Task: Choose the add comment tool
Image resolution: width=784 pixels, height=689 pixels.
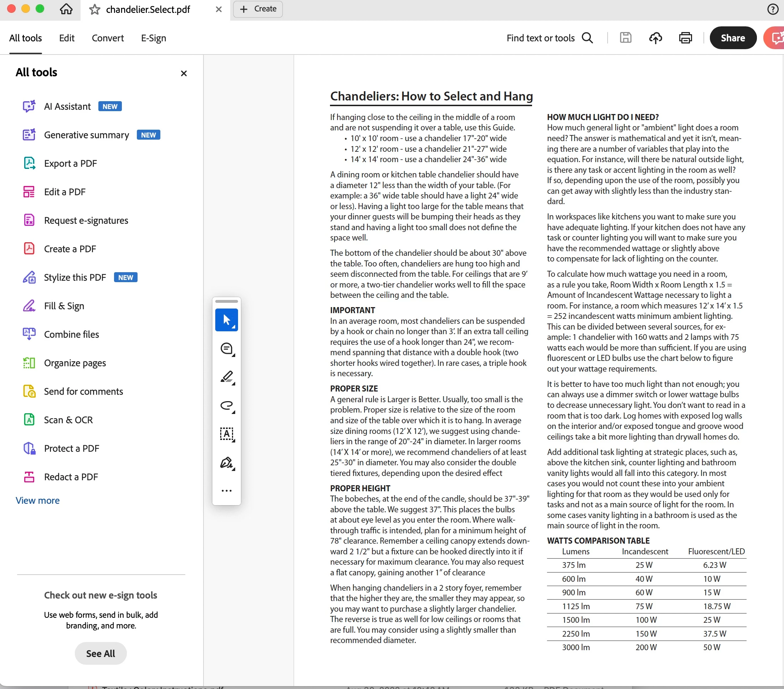Action: (226, 348)
